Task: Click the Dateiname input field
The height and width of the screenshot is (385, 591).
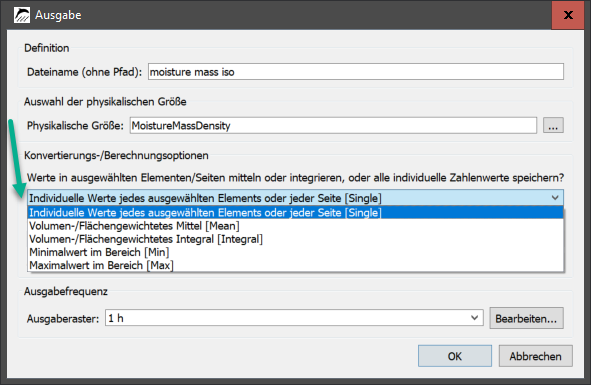Action: tap(356, 72)
